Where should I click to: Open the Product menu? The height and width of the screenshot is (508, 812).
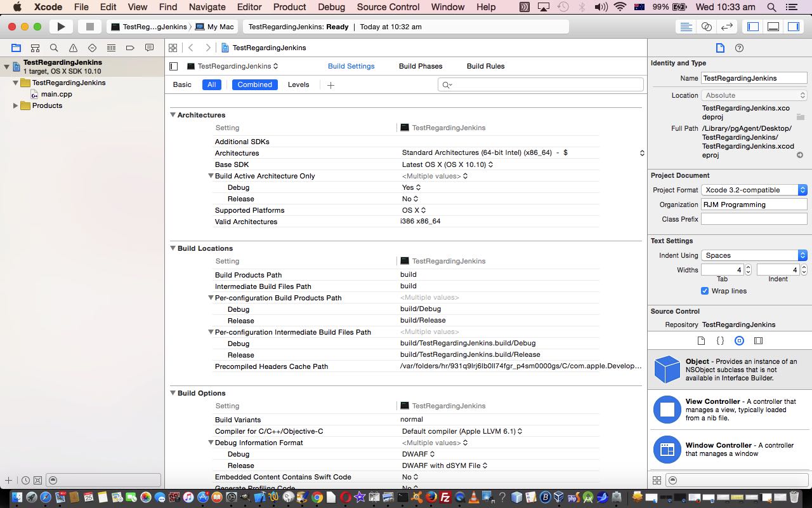[289, 7]
